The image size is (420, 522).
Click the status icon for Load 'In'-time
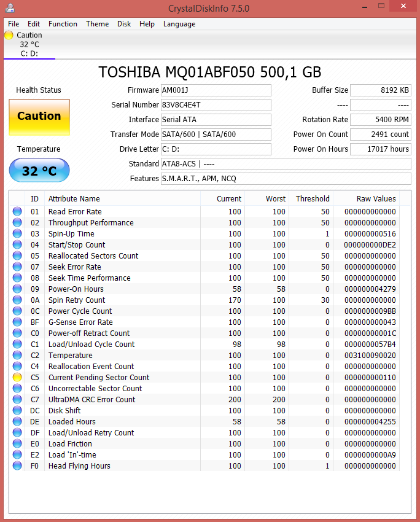[x=17, y=454]
